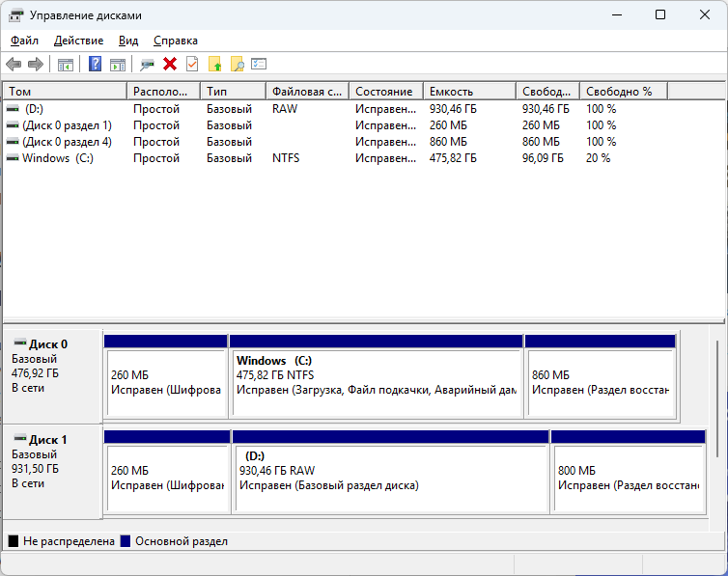Screen dimensions: 728x576
Task: Sort by the Свобод... column header
Action: pyautogui.click(x=547, y=92)
